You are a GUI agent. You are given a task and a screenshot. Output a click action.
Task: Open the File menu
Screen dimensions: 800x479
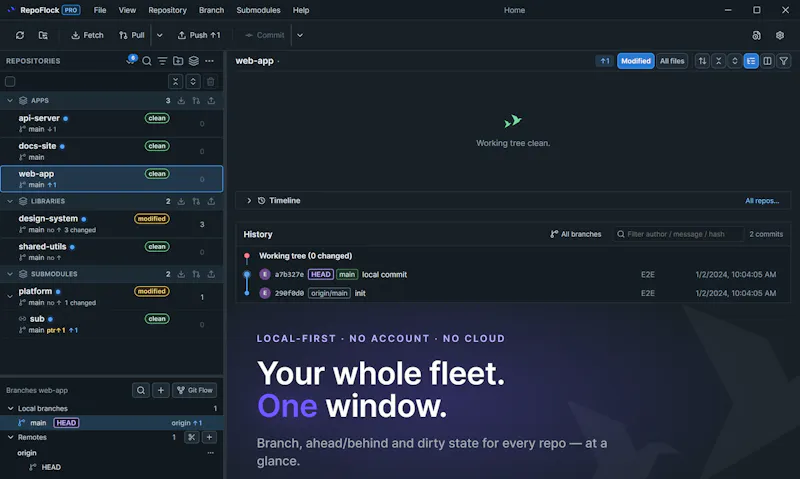click(100, 10)
